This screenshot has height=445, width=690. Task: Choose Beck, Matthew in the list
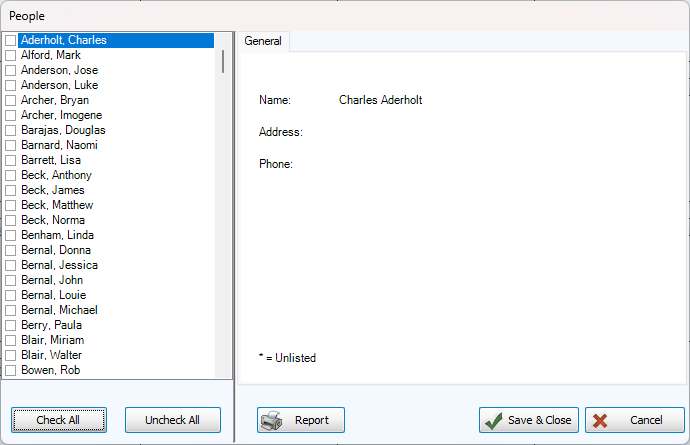57,206
